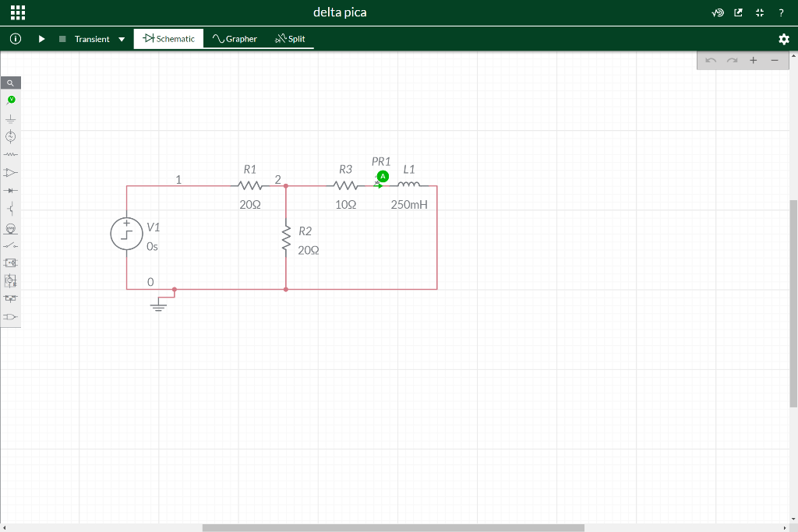Run the simulation with the play button

click(x=42, y=39)
